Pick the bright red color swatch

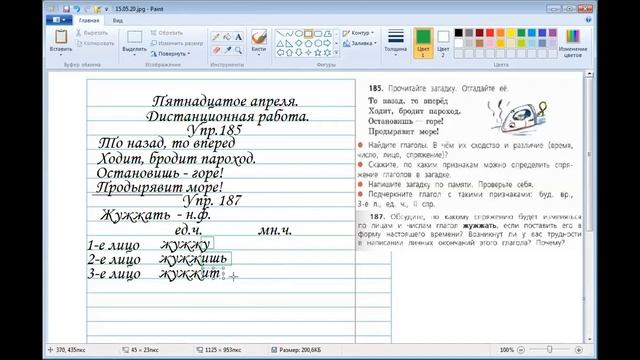click(490, 33)
